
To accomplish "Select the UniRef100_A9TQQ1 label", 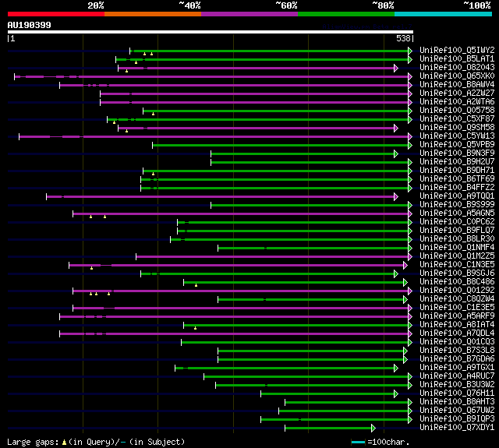I will click(457, 196).
